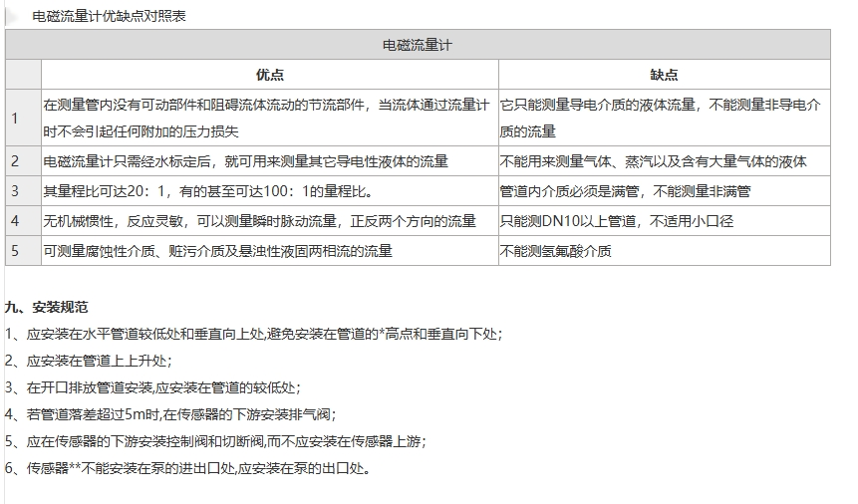Click disadvantage cell about 气体、蒸汽
This screenshot has width=858, height=504.
pyautogui.click(x=664, y=161)
